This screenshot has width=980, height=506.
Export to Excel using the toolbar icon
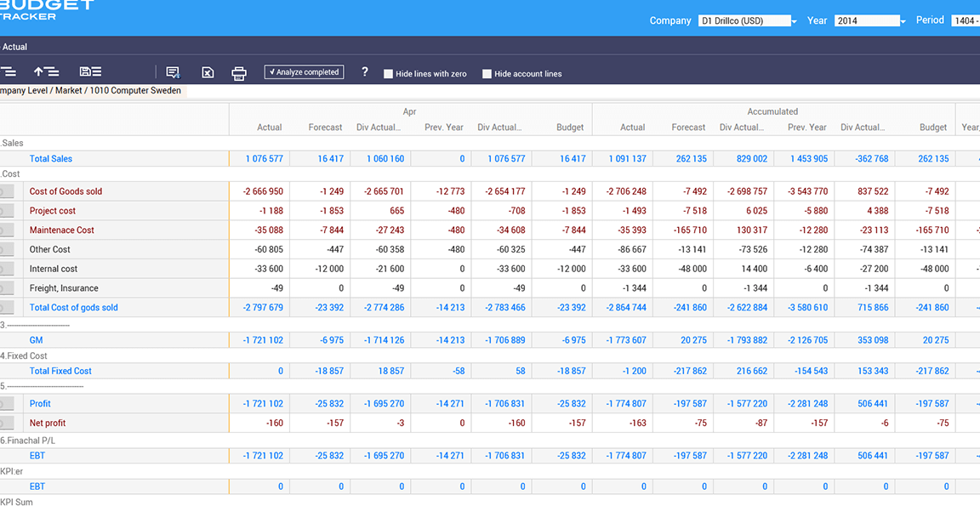click(x=208, y=72)
